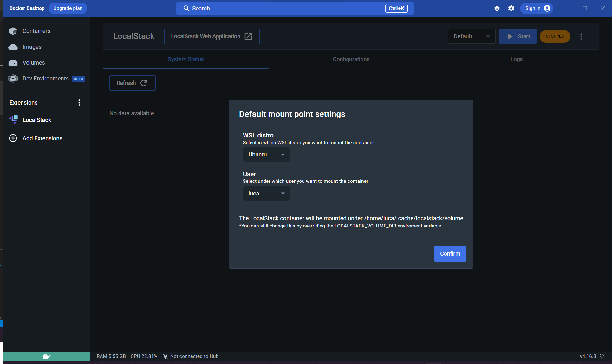Click the notifications lightbulb icon near version
This screenshot has width=612, height=364.
(x=602, y=356)
